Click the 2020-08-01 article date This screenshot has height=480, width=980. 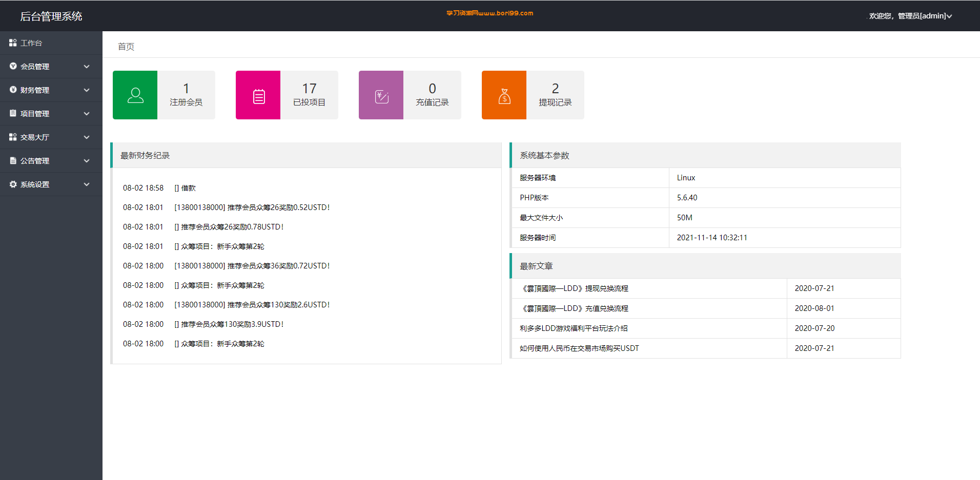click(814, 308)
